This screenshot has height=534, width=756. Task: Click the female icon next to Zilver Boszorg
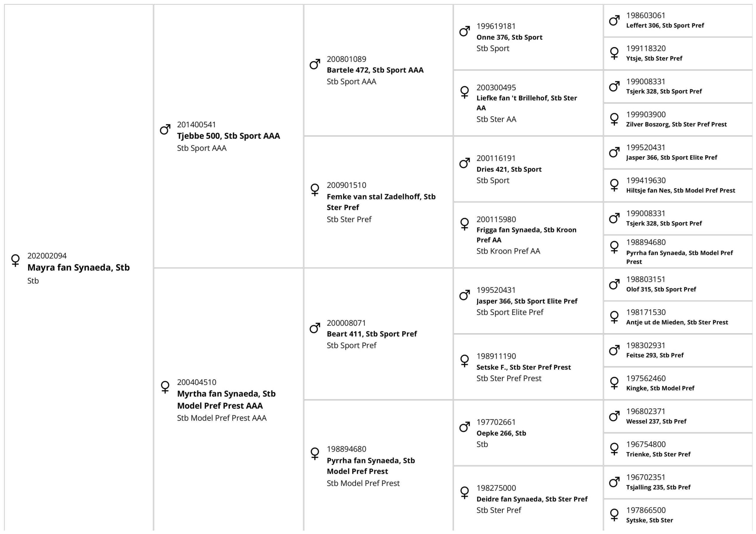tap(614, 119)
